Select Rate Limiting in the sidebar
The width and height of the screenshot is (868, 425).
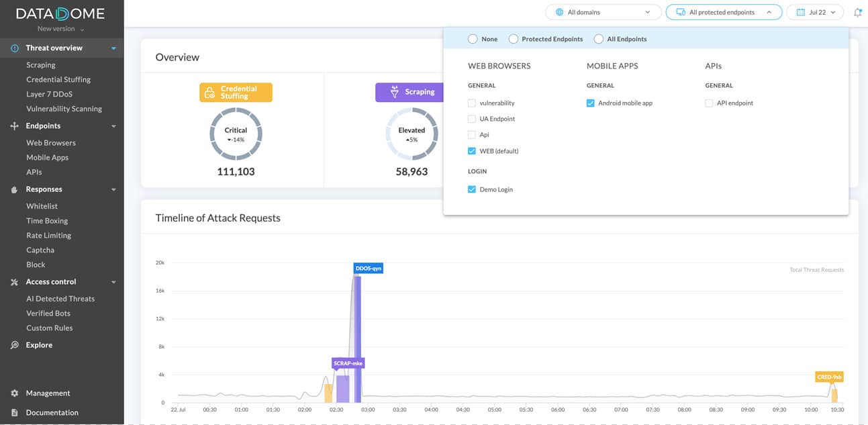click(x=48, y=236)
